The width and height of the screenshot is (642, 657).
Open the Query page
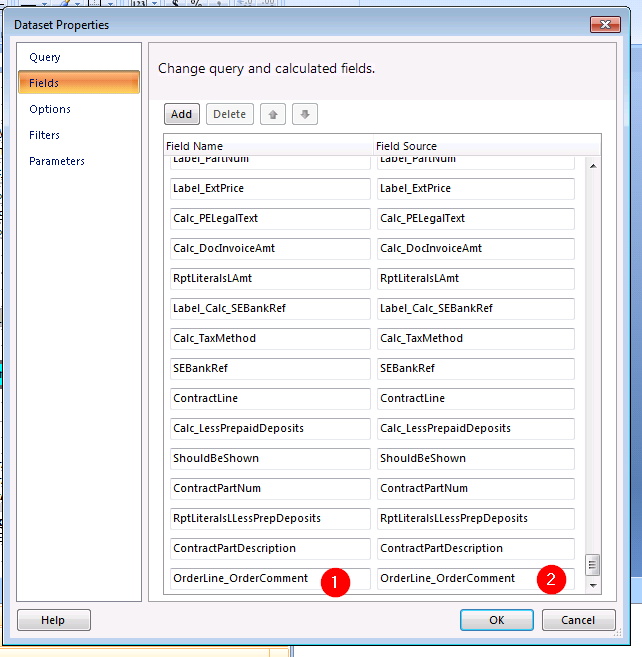tap(45, 57)
